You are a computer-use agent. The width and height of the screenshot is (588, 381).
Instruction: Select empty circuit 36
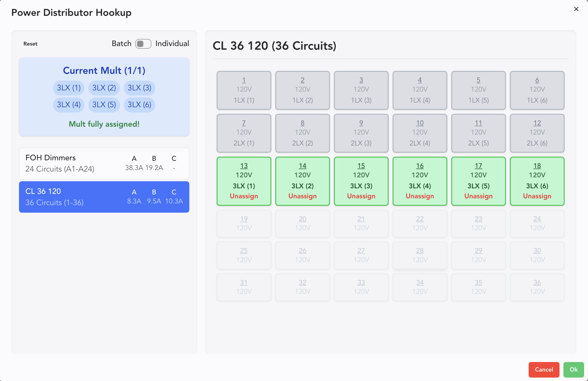click(537, 287)
